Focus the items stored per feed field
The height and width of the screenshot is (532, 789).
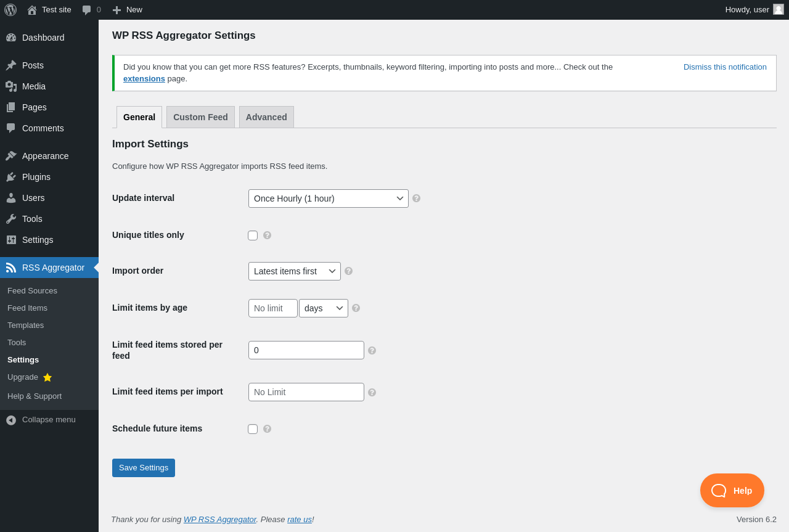(x=306, y=350)
